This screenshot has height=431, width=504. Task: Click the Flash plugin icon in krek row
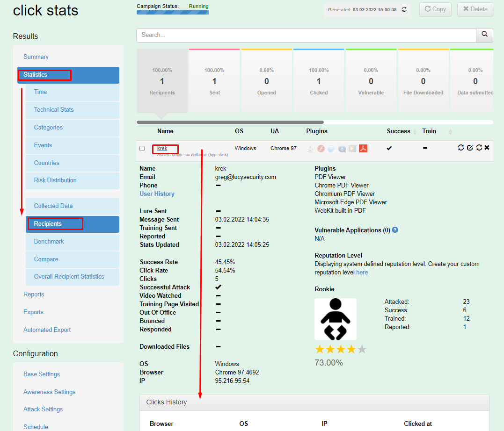pyautogui.click(x=321, y=148)
